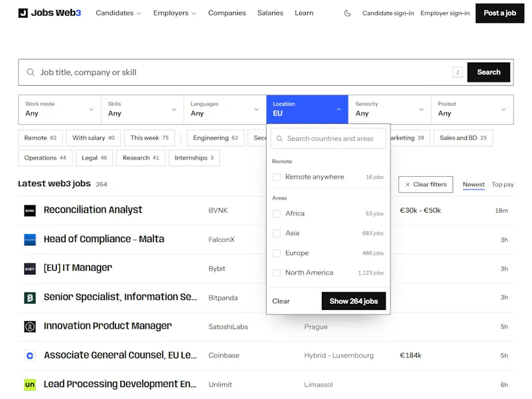
Task: Check the Africa area checkbox
Action: [x=277, y=213]
